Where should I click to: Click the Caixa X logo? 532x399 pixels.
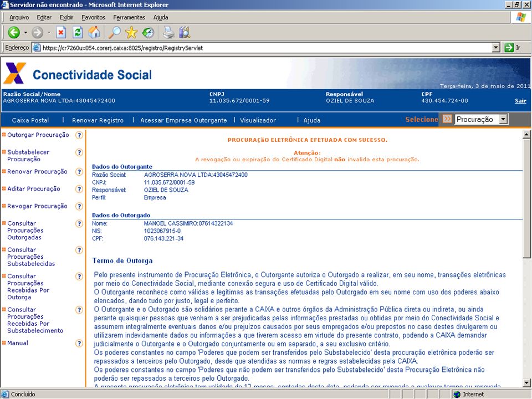14,73
